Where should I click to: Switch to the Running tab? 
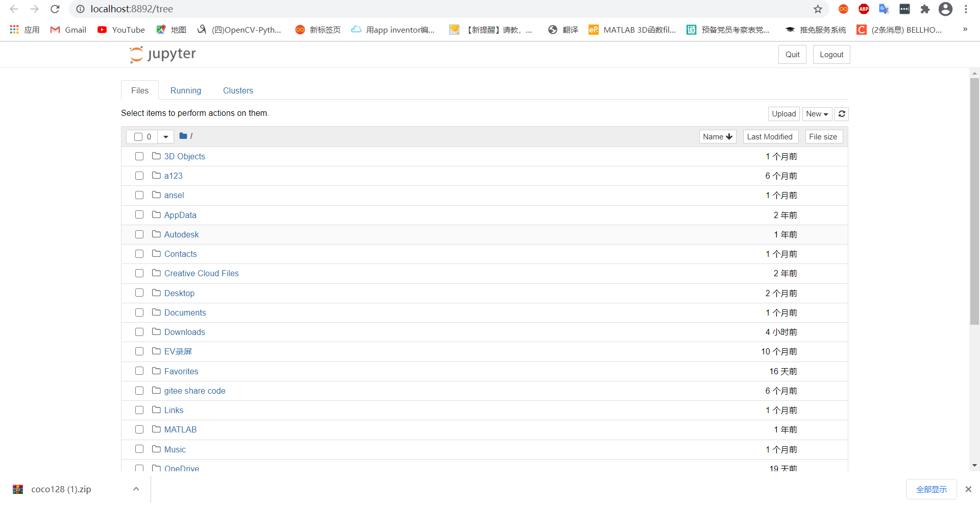[x=186, y=90]
